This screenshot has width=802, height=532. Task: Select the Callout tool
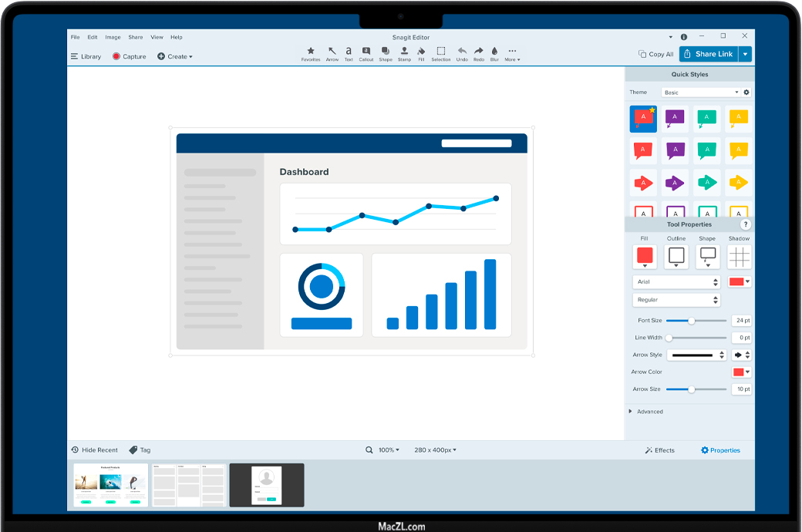[x=366, y=54]
